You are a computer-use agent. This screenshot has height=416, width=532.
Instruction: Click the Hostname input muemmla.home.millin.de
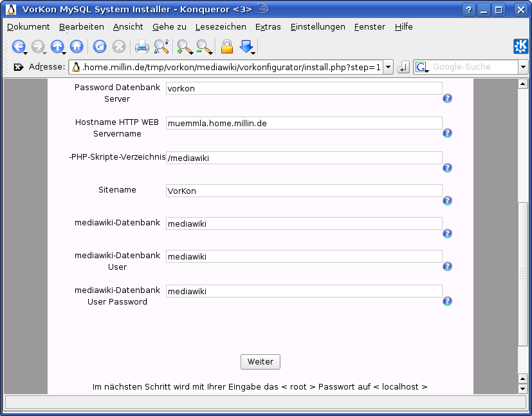tap(304, 123)
